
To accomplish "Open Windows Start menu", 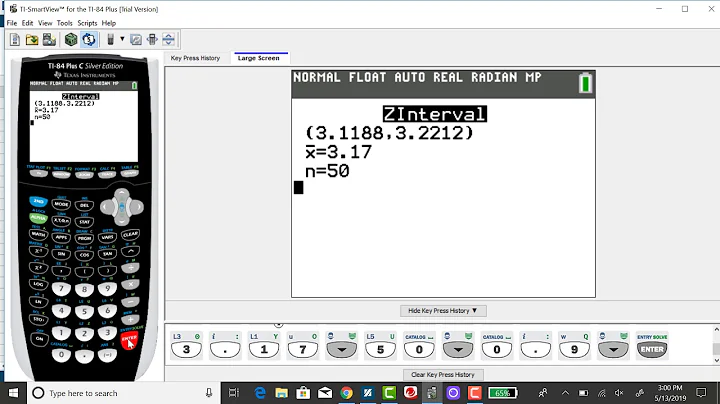I will click(x=13, y=393).
